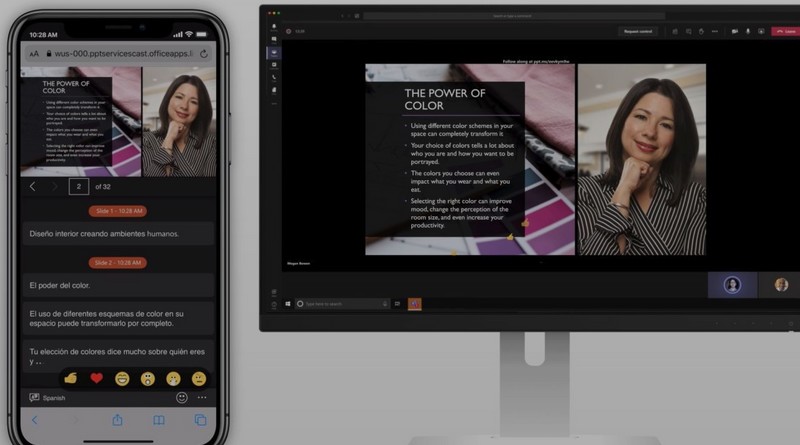This screenshot has width=800, height=445.
Task: Select caption 'El poder del color.'
Action: (118, 285)
